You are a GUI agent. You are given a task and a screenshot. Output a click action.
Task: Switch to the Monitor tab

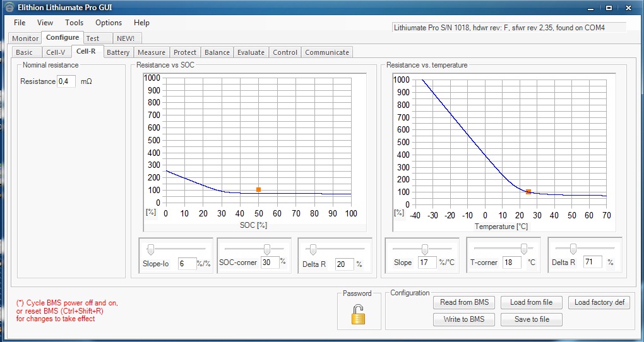25,38
